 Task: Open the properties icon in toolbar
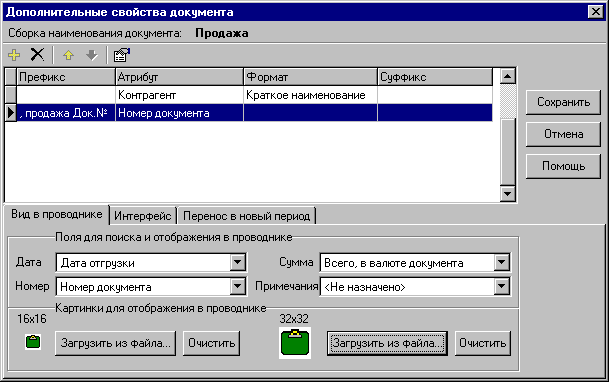click(x=122, y=55)
